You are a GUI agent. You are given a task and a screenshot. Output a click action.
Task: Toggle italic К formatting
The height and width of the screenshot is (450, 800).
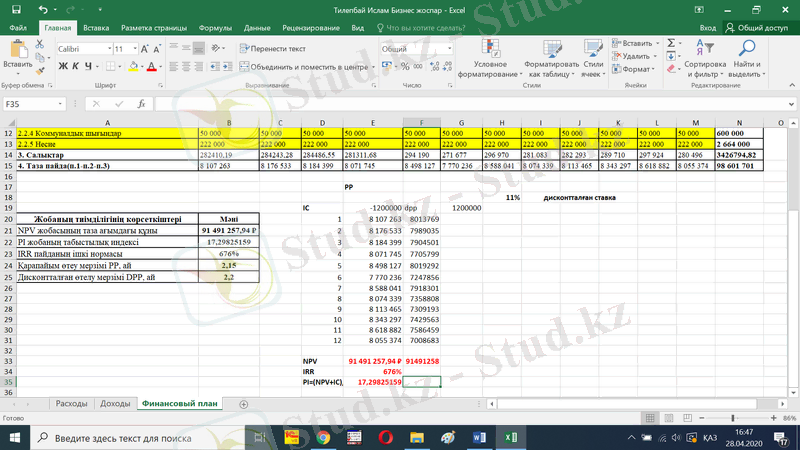point(74,67)
